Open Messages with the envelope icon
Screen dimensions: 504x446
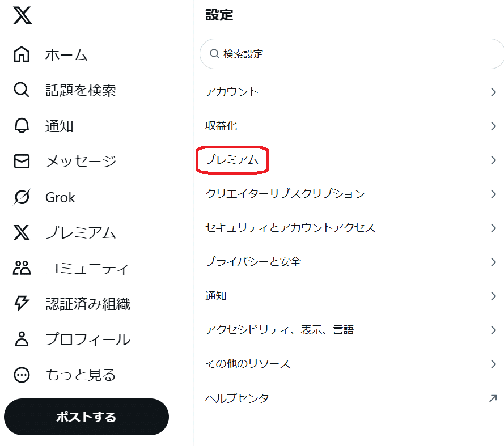(x=22, y=162)
